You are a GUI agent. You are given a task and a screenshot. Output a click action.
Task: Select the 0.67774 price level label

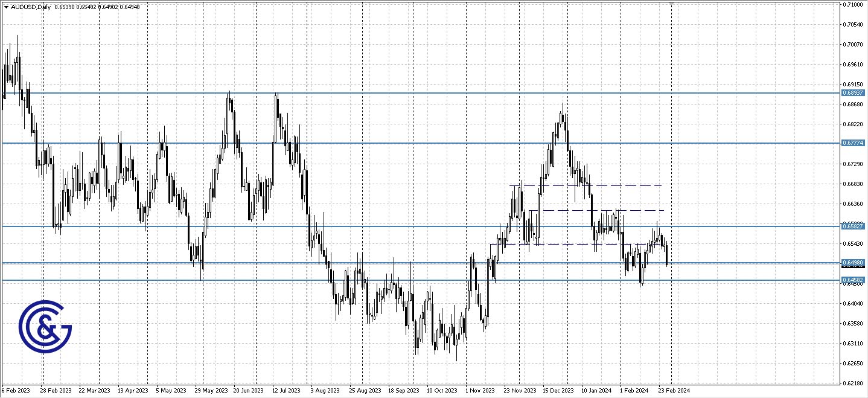tap(853, 143)
